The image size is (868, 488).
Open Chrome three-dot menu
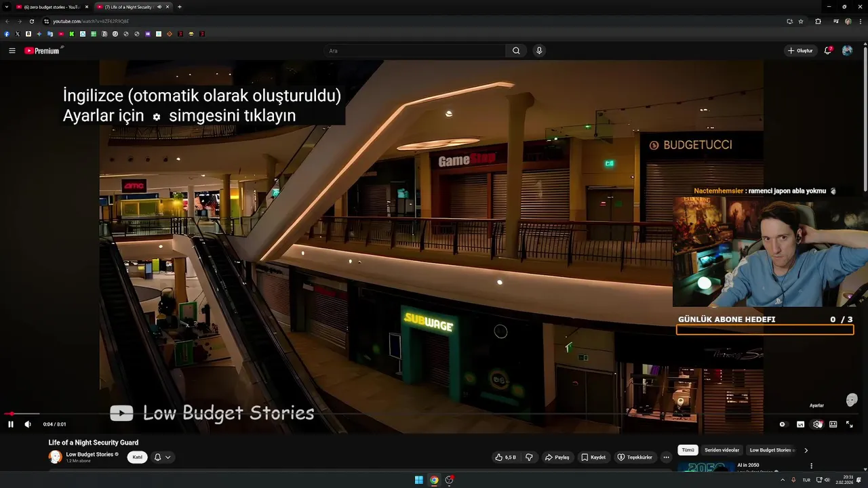coord(860,21)
